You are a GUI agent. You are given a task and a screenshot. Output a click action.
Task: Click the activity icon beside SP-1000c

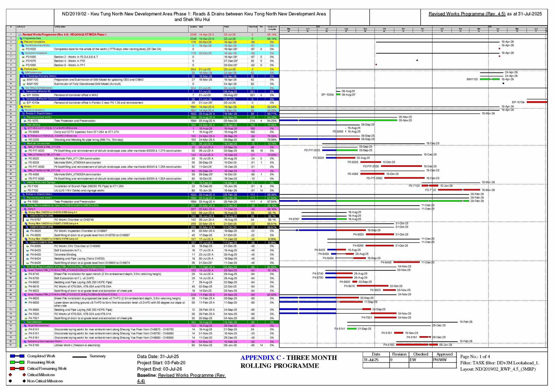coord(24,95)
